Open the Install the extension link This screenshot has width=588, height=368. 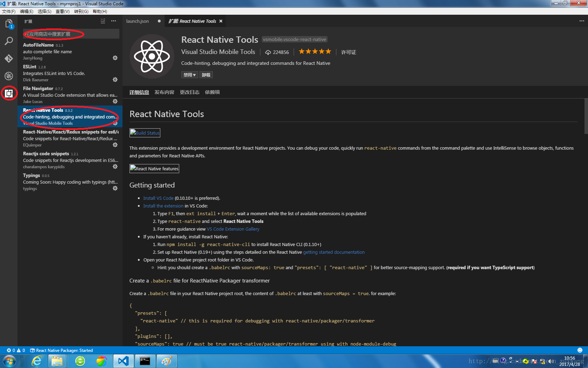pyautogui.click(x=163, y=206)
